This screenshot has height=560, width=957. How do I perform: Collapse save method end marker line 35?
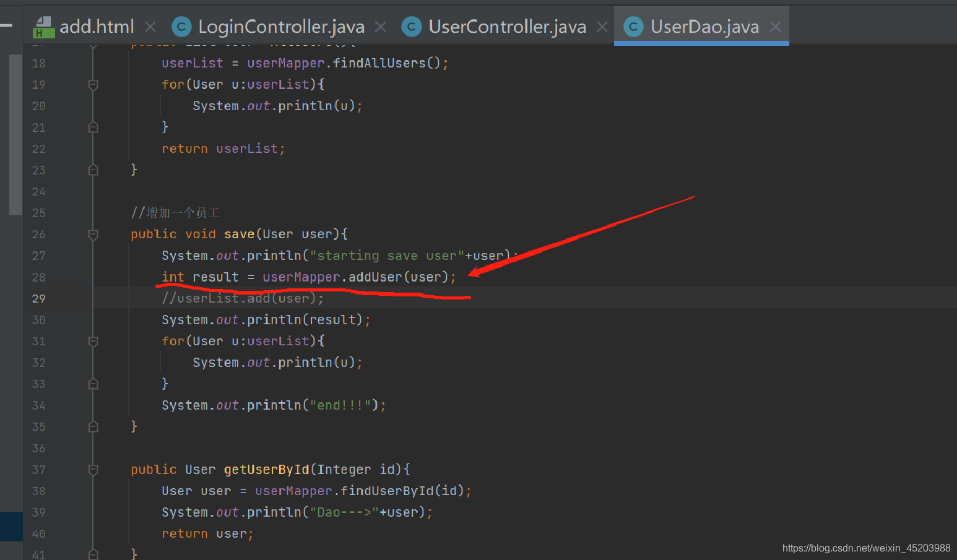93,427
